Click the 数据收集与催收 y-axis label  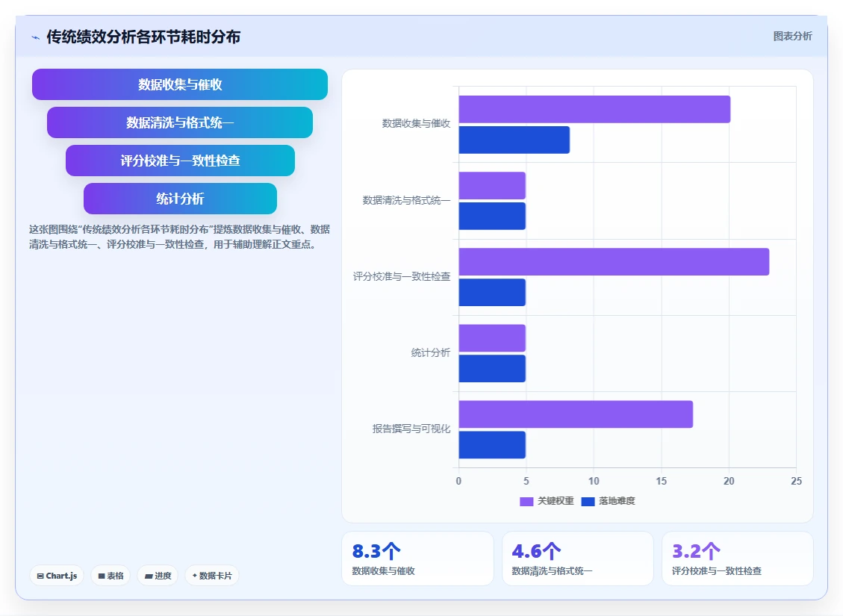pos(416,124)
